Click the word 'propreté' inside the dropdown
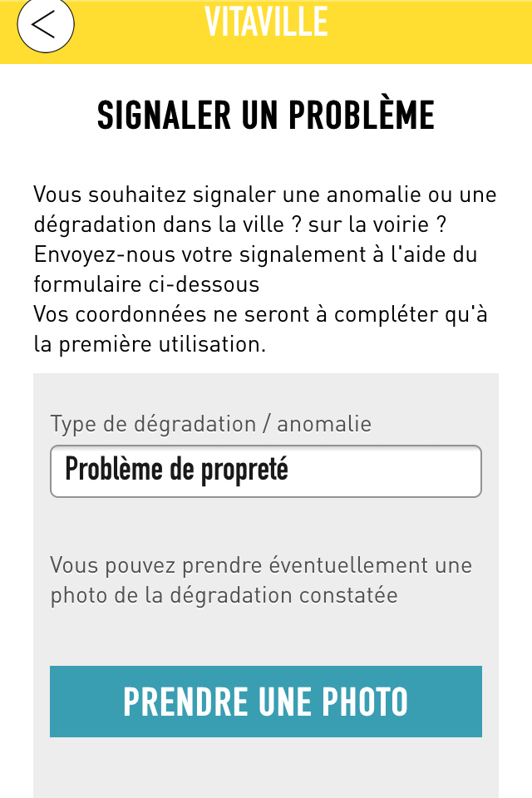532x798 pixels. pos(245,470)
